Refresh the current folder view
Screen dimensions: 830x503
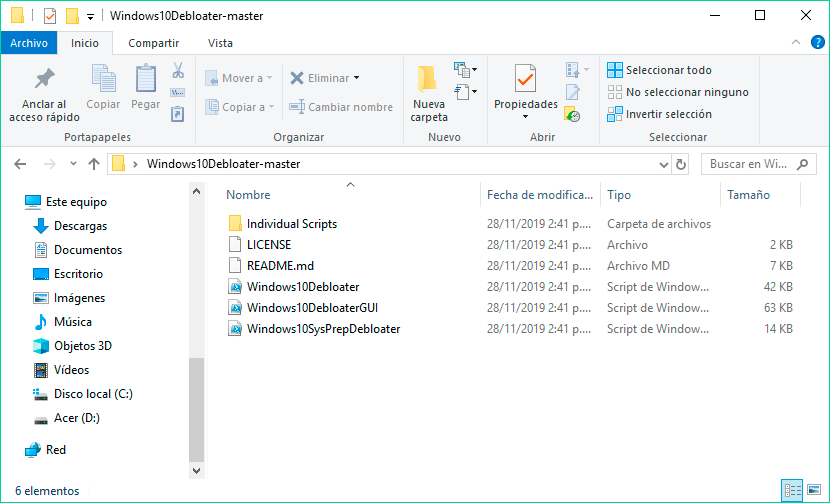click(x=681, y=164)
